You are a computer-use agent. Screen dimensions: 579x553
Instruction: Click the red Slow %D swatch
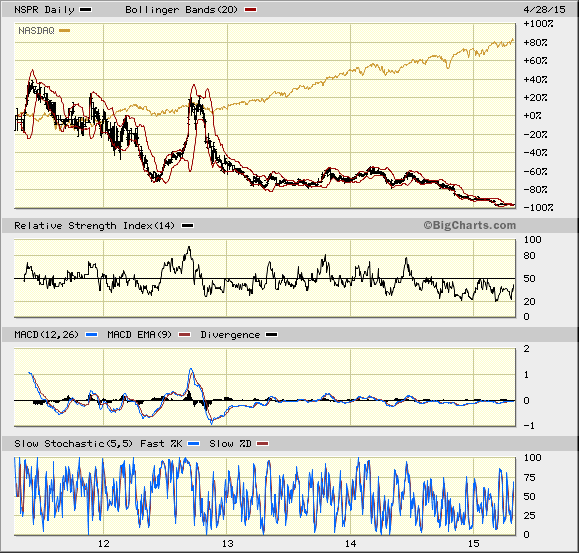click(x=263, y=444)
